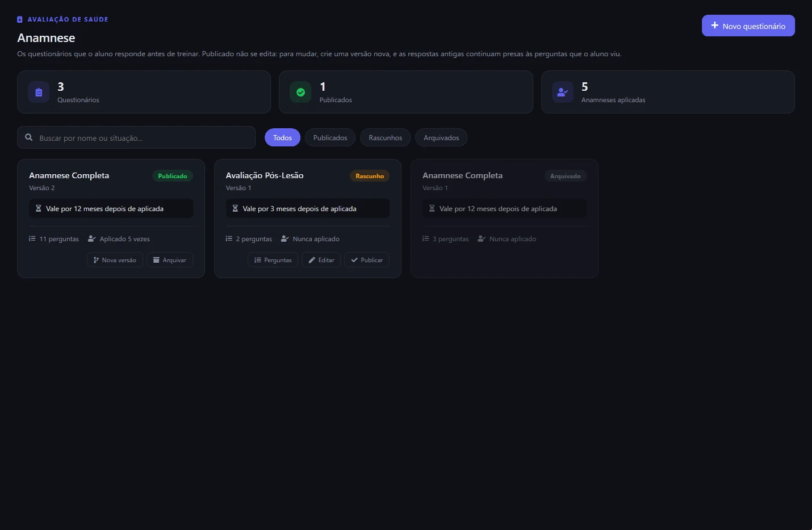Click the hourglass icon in Vale por 3 meses
The width and height of the screenshot is (812, 530).
(x=235, y=208)
